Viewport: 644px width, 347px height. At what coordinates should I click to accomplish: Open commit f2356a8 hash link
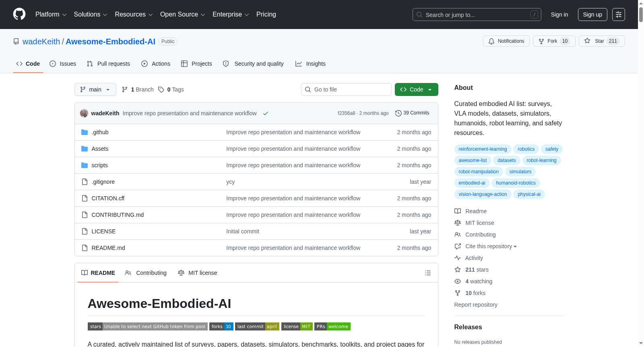click(347, 113)
